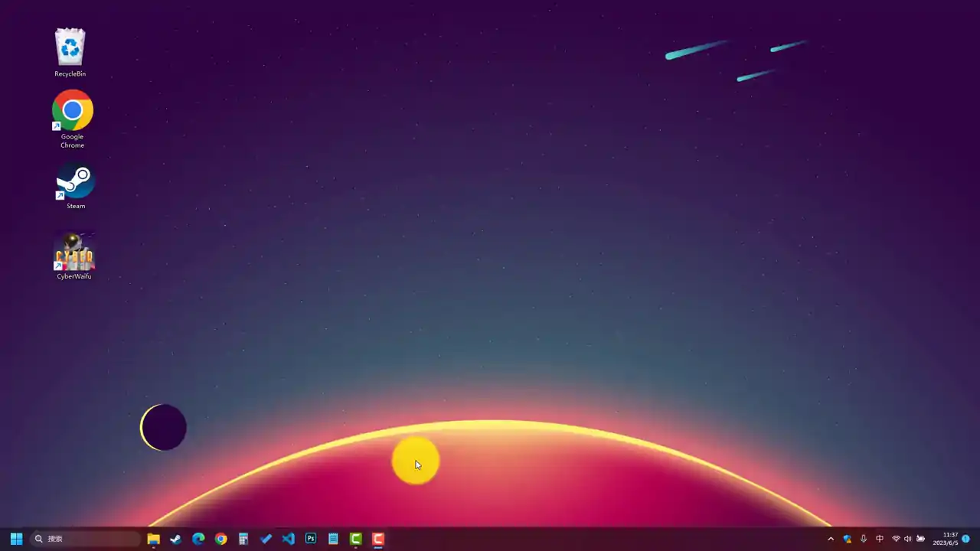Toggle the Chinese input method indicator
Image resolution: width=980 pixels, height=551 pixels.
(x=880, y=539)
